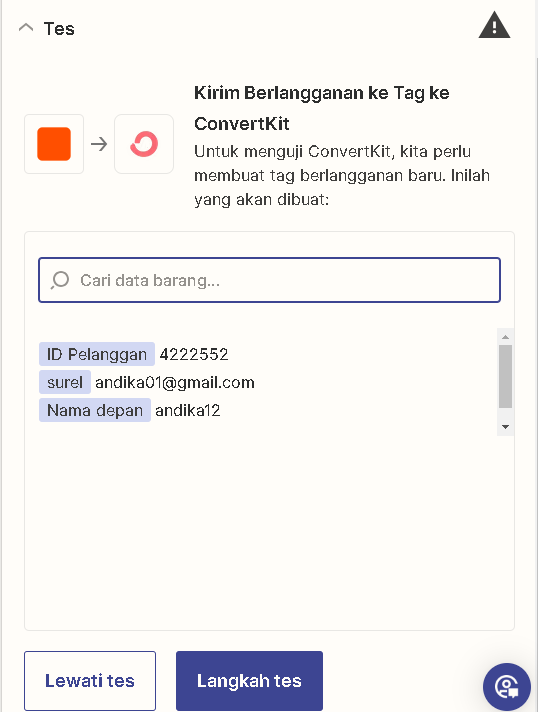Viewport: 538px width, 712px height.
Task: Click the data list scrollbar thumb
Action: (505, 376)
